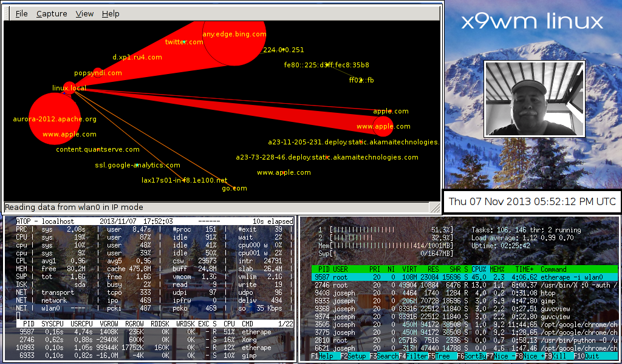Click F4 Filter in the htop footer

(413, 356)
